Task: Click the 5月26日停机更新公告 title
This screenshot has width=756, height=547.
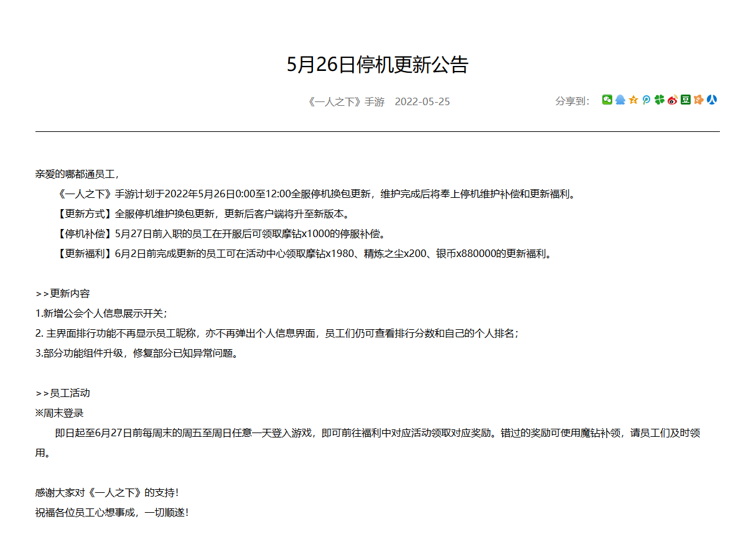Action: point(377,65)
